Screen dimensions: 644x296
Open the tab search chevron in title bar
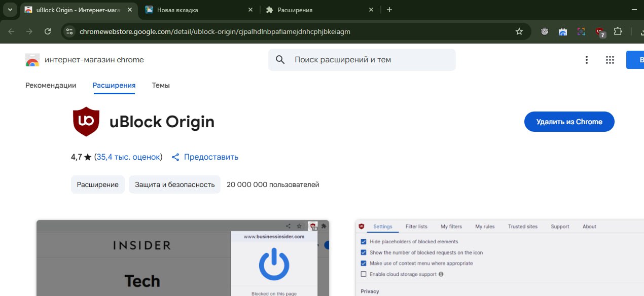[10, 10]
